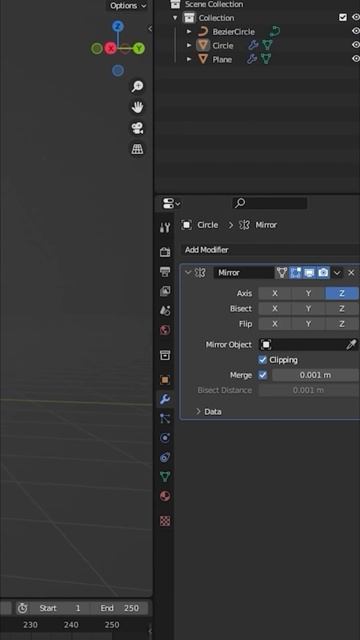Open the Object Data mesh tab

(x=165, y=476)
